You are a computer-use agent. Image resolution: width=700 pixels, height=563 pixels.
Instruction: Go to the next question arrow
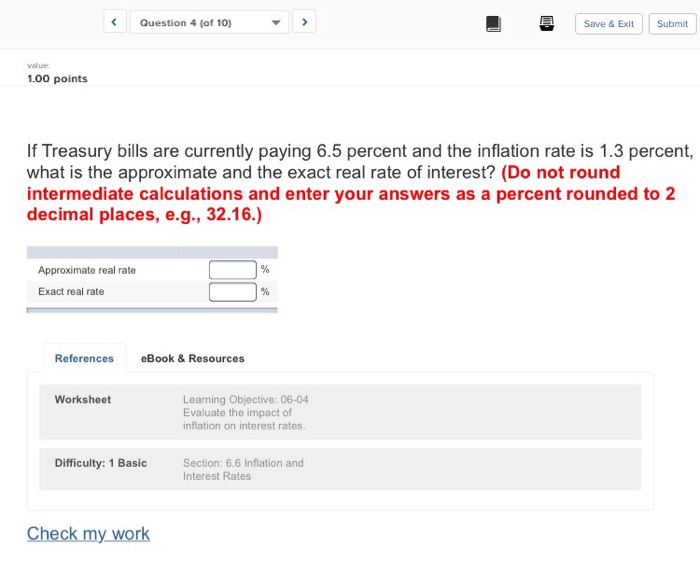304,22
